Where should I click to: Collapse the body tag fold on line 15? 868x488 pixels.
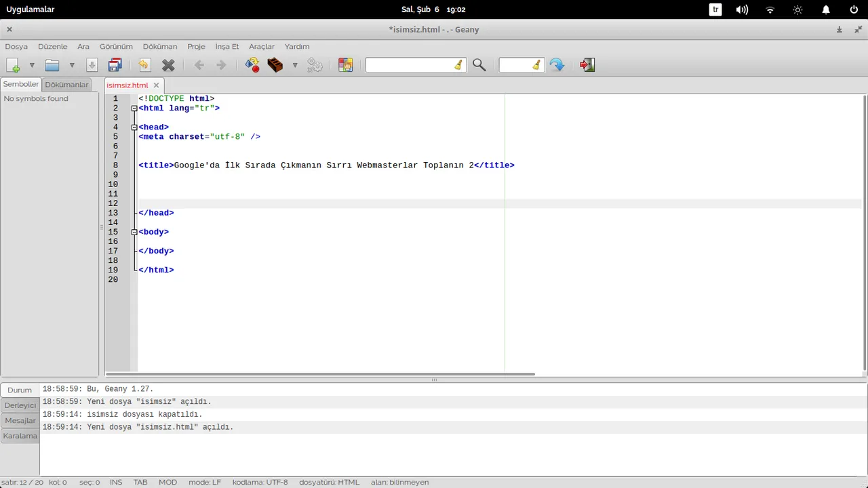(x=134, y=232)
